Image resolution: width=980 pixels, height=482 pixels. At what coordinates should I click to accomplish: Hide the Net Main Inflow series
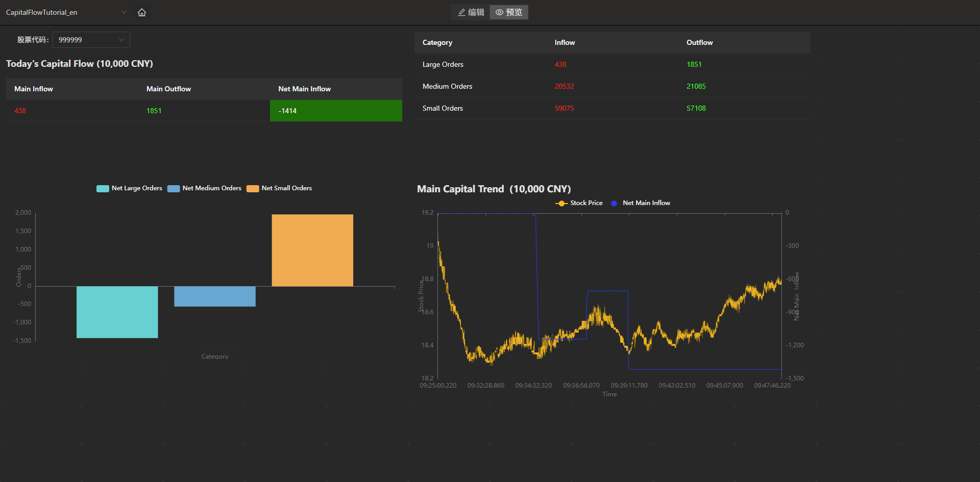(641, 203)
